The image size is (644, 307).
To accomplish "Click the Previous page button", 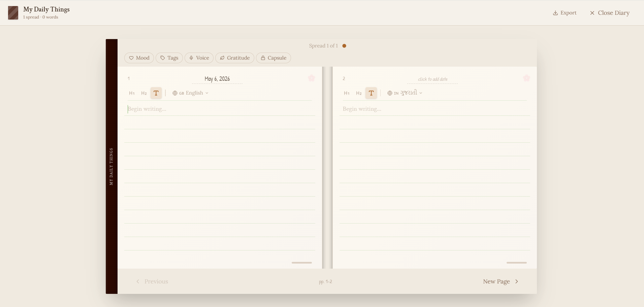I will (152, 281).
